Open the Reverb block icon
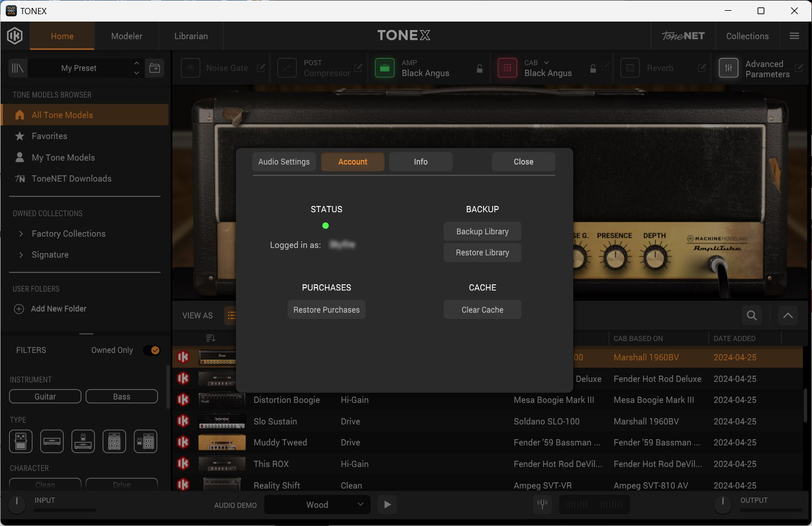The image size is (812, 526). [x=629, y=68]
